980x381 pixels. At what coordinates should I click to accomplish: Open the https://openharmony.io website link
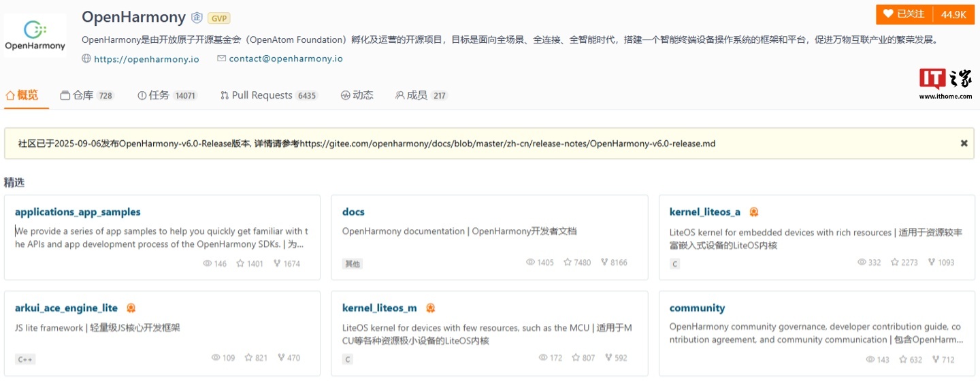146,59
